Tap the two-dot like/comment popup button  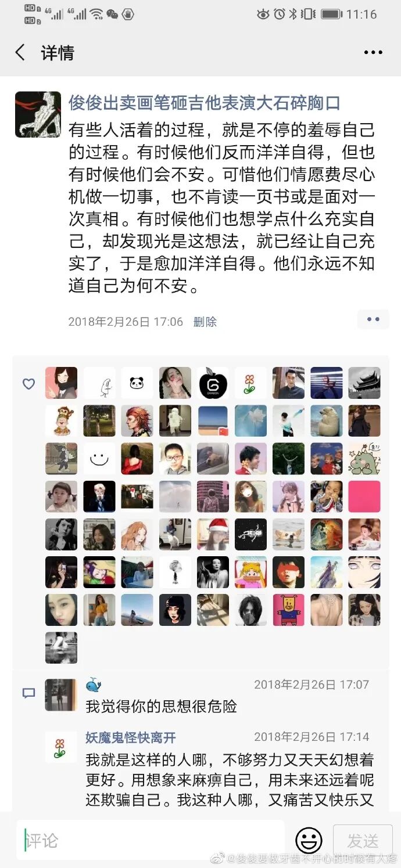click(x=373, y=319)
